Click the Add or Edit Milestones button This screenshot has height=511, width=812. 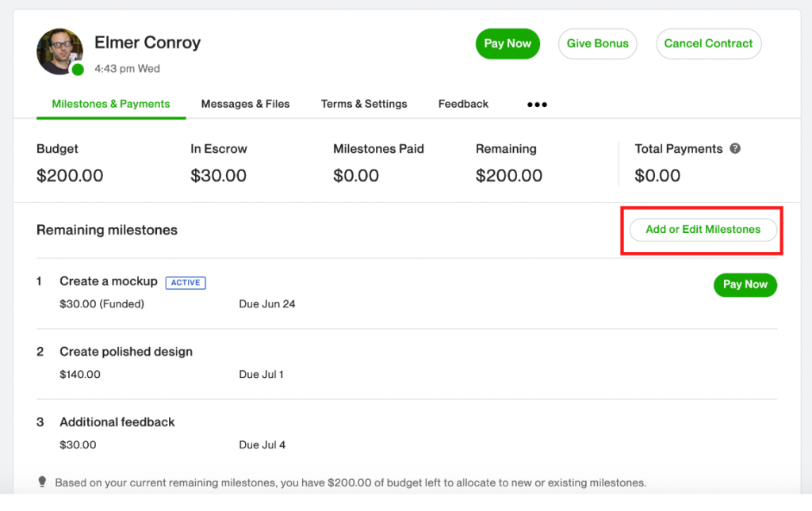pos(703,230)
